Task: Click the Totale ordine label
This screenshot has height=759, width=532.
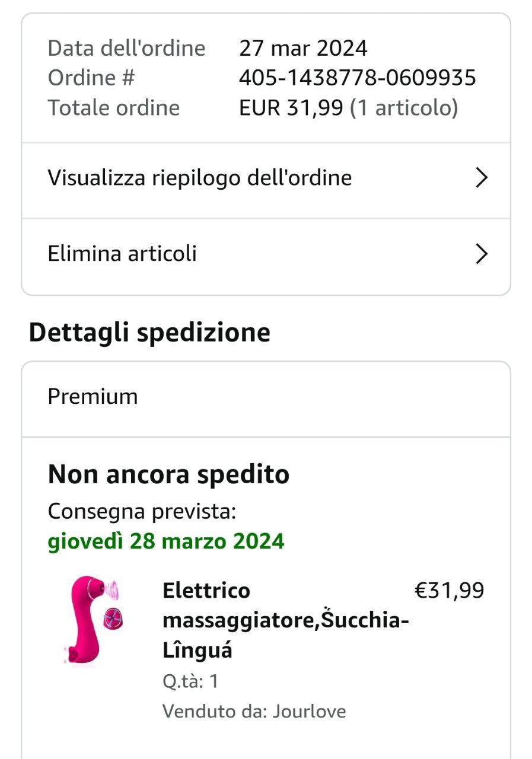Action: pos(113,108)
